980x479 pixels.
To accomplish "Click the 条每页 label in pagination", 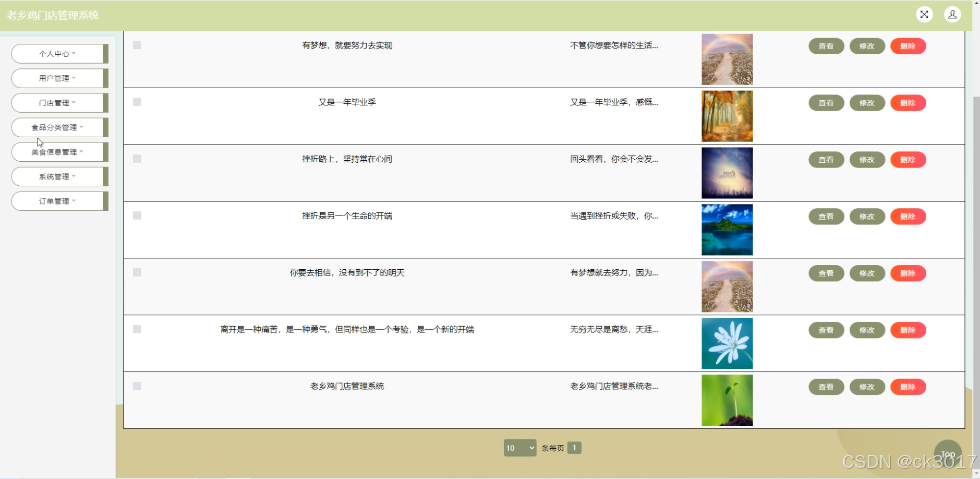I will (x=552, y=448).
